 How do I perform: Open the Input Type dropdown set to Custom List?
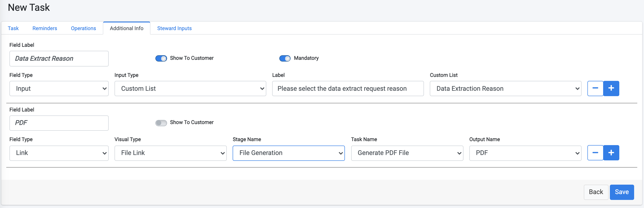[x=190, y=88]
